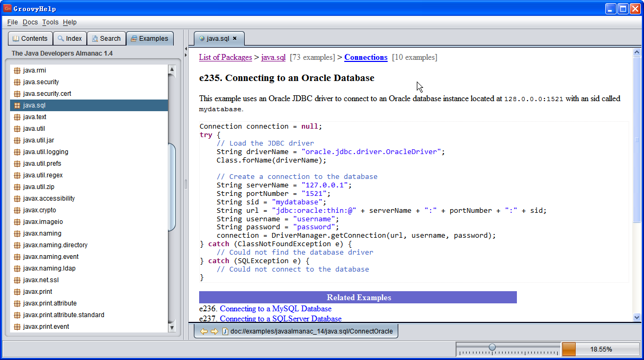Click the doc://examples URL text
Screen dimensions: 644x360
point(312,331)
